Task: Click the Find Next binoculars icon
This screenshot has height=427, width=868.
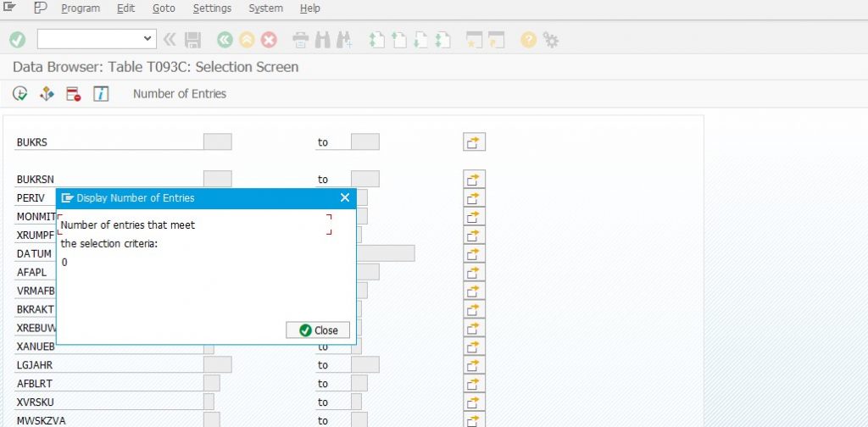Action: [344, 40]
